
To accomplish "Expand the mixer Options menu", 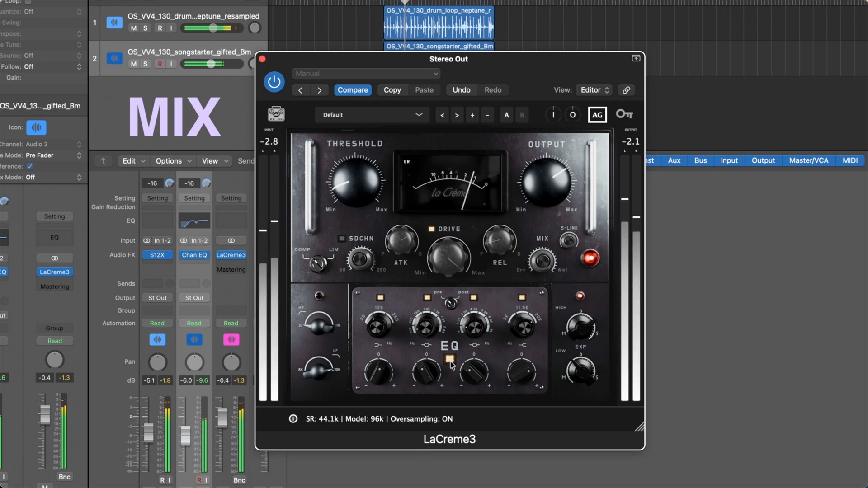I will pos(173,161).
